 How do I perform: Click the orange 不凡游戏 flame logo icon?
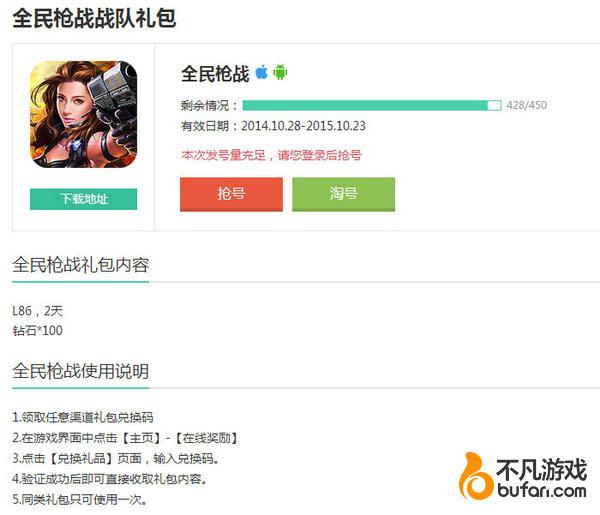[x=475, y=476]
